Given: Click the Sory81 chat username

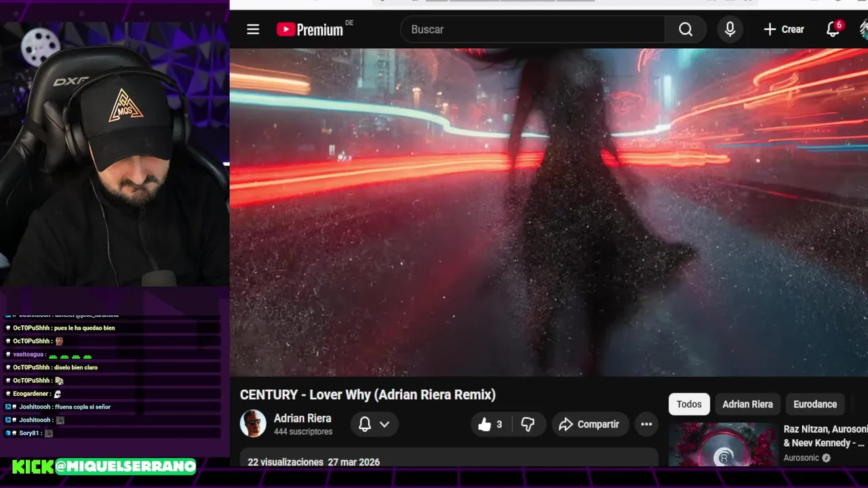Looking at the screenshot, I should click(x=30, y=433).
